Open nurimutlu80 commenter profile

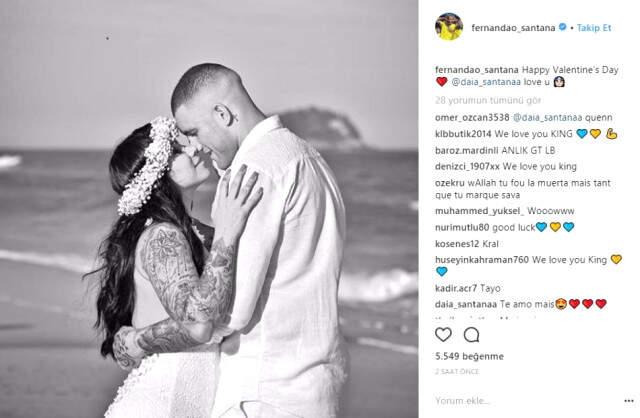pos(462,227)
